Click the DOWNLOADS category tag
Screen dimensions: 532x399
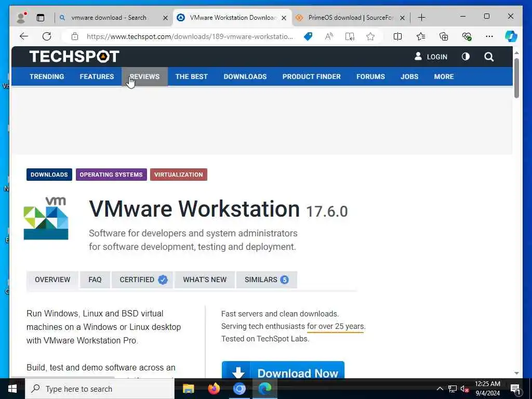[x=49, y=175]
